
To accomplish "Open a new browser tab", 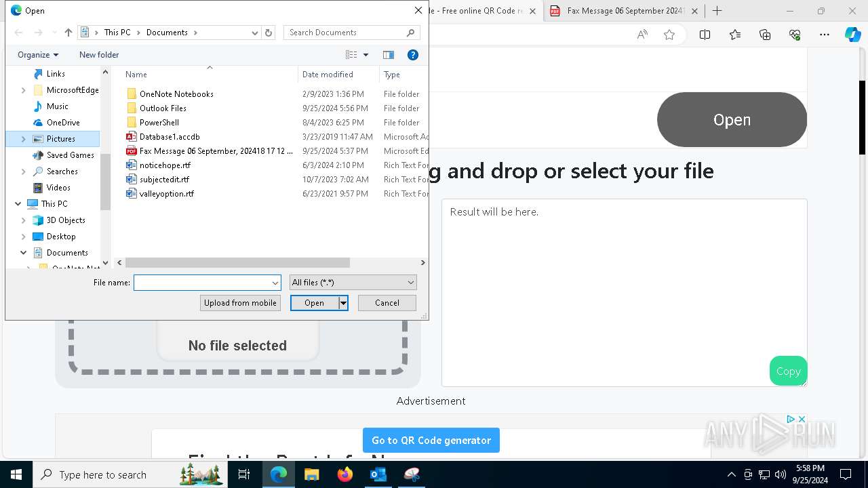I will (717, 11).
